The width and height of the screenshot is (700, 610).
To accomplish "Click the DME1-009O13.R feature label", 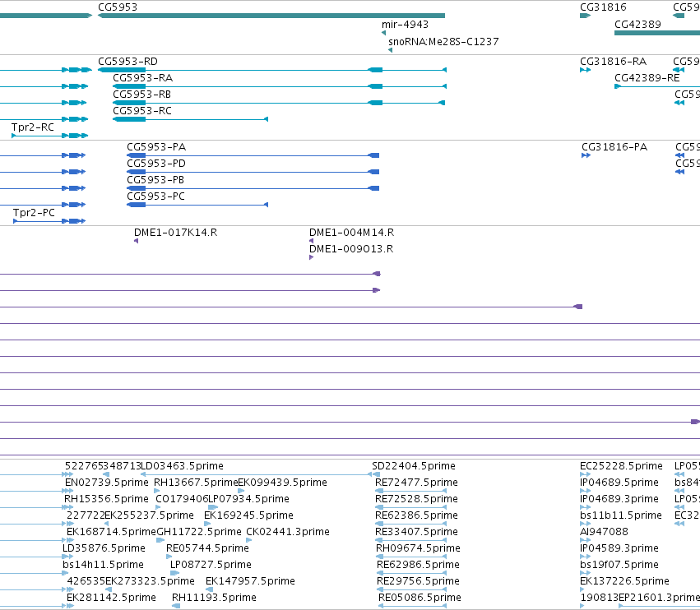I will click(351, 249).
